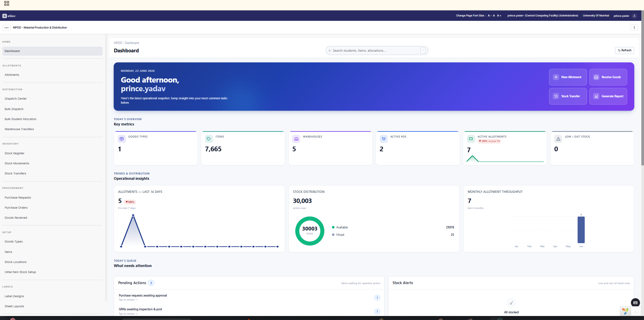Image resolution: width=644 pixels, height=320 pixels.
Task: Click the Goods Types cube icon
Action: (x=122, y=139)
